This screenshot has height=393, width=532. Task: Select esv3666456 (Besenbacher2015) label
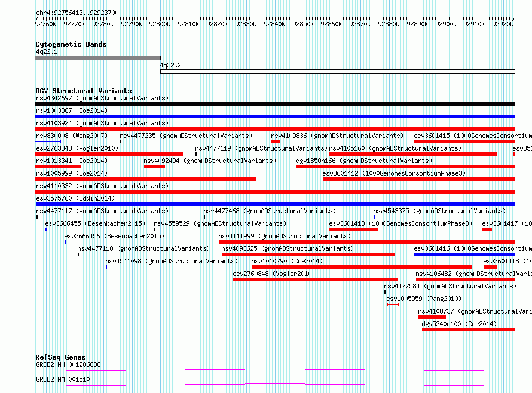(x=114, y=236)
